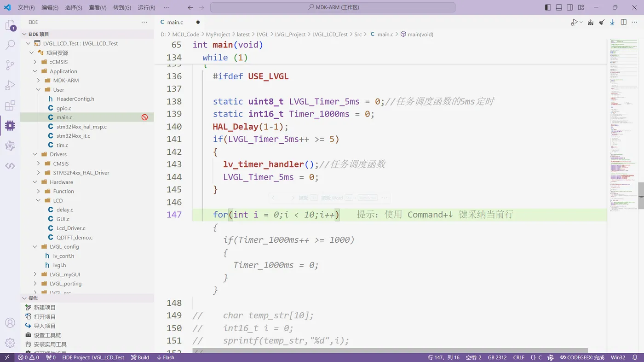The width and height of the screenshot is (644, 362).
Task: Click the Run or Debug play icon
Action: 574,22
